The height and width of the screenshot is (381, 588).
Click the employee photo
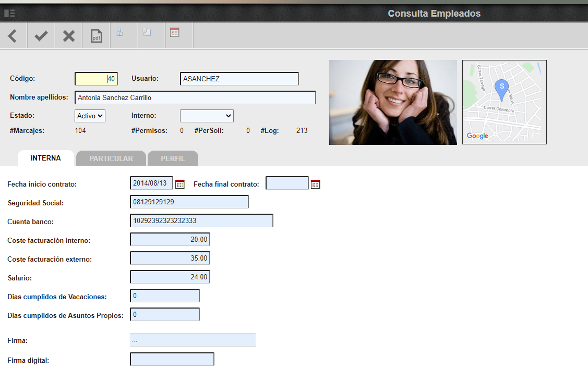click(393, 102)
